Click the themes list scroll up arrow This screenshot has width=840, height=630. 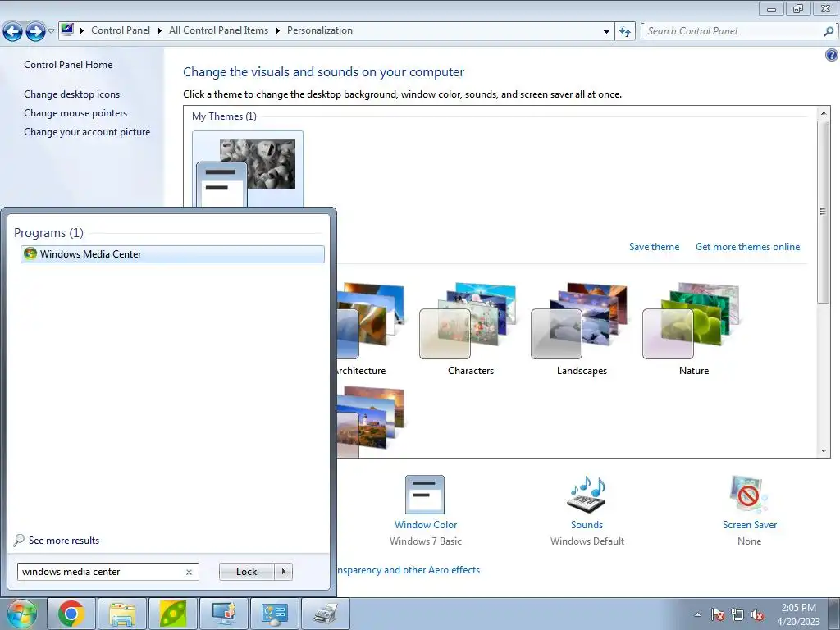(x=824, y=113)
